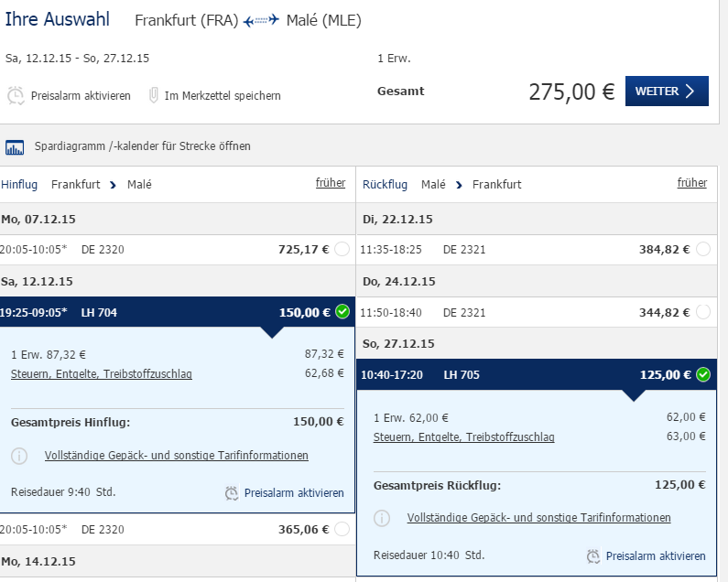Click the 1 Erw. passenger label at top
Screen dimensions: 728x582
(x=394, y=59)
